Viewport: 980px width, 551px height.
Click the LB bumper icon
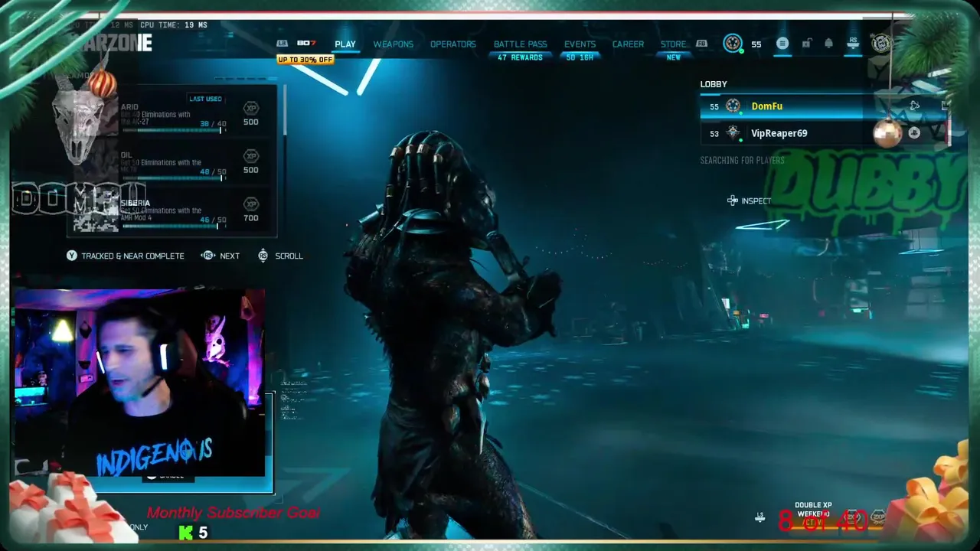click(283, 44)
